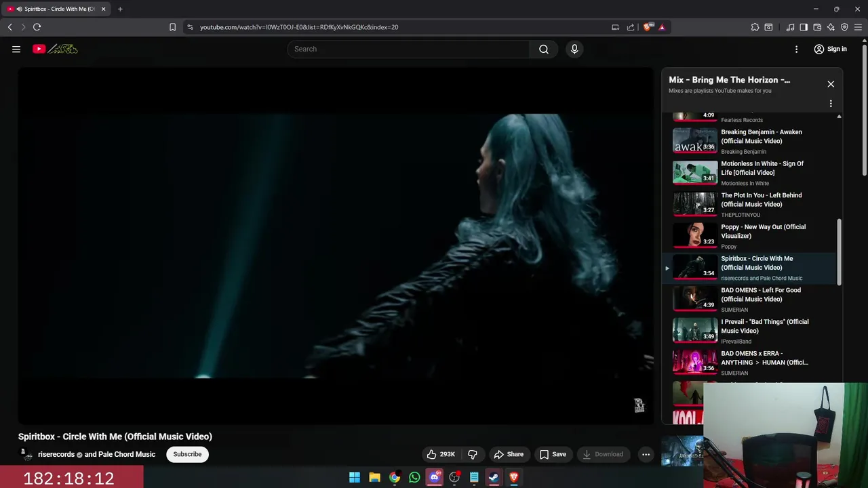Open Brave Rewards triangle icon
This screenshot has width=868, height=488.
662,27
